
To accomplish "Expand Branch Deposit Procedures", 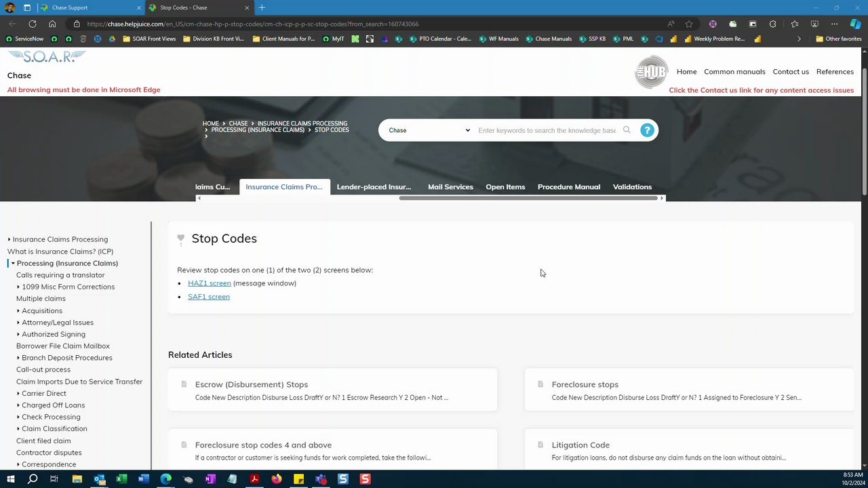I will pyautogui.click(x=18, y=358).
